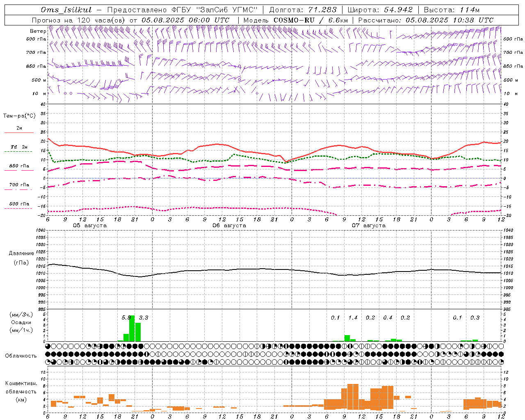Click the 700 гПа dash-dot legend line sample
Screen dimensions: 525x420
[x=18, y=189]
